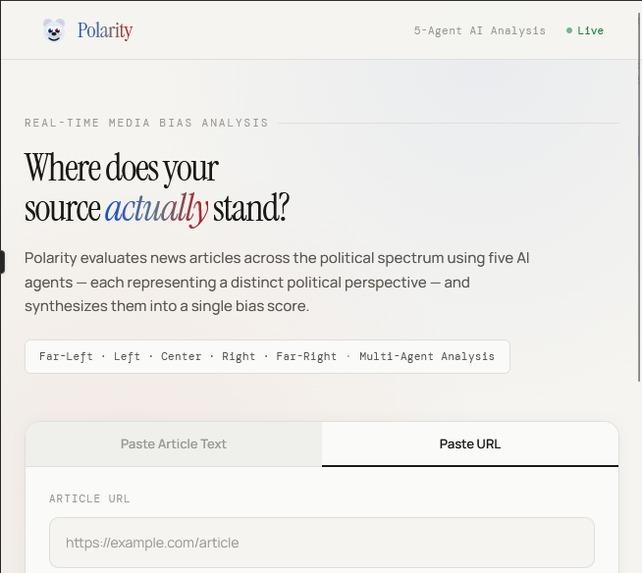Select the Paste URL tab
This screenshot has height=573, width=642.
tap(470, 444)
